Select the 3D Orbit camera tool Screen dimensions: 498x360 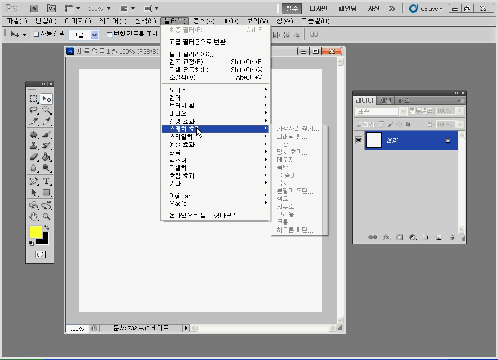46,205
